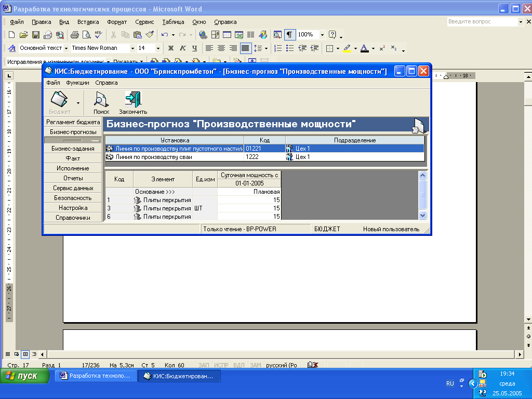The height and width of the screenshot is (399, 532).
Task: Click document icon in Бизнес-прогноз header
Action: 418,125
